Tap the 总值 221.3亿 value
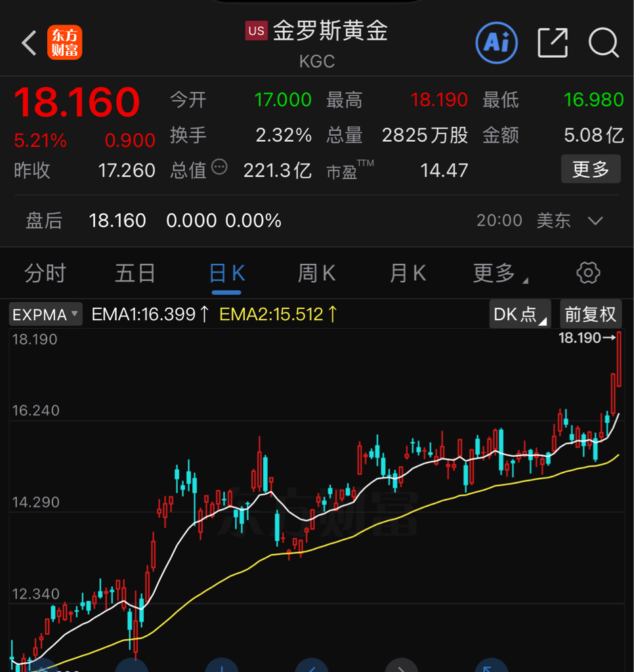The height and width of the screenshot is (672, 634). pyautogui.click(x=278, y=171)
